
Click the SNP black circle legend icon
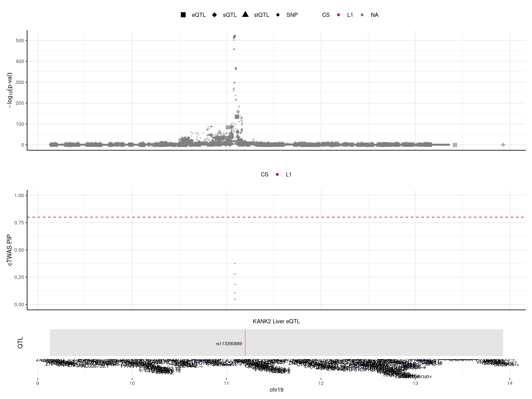click(278, 15)
